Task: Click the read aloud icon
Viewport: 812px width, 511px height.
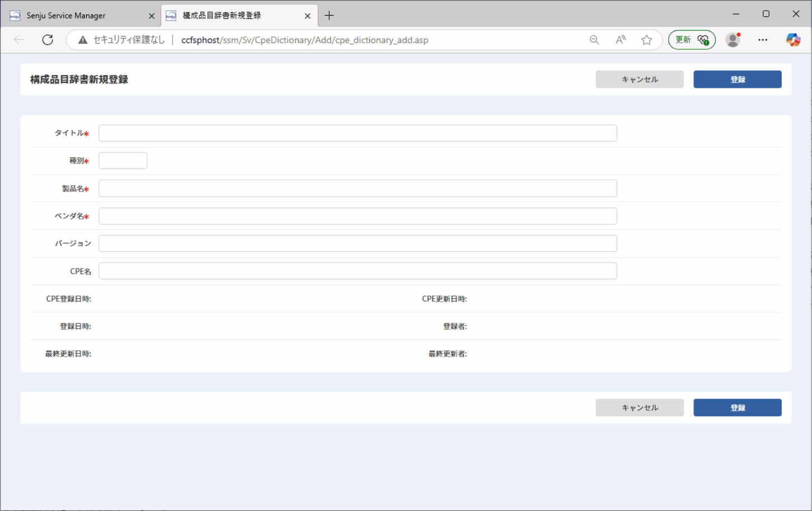Action: 621,40
